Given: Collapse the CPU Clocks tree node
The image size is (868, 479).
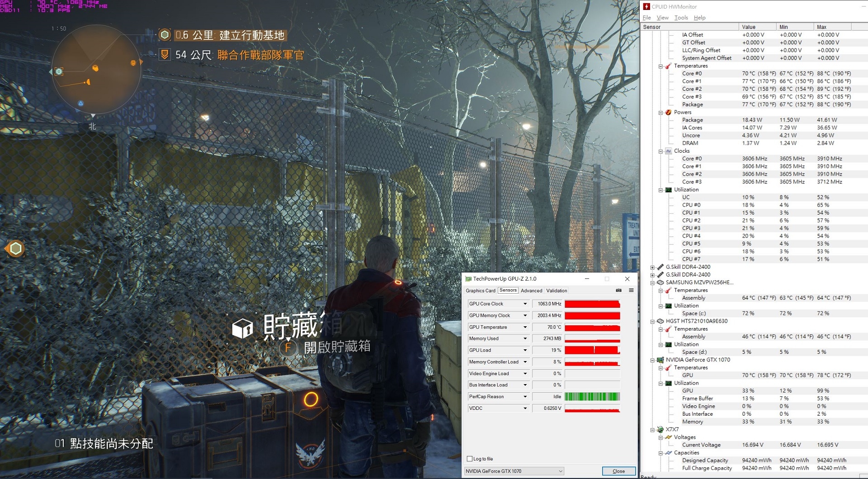Looking at the screenshot, I should [x=660, y=151].
